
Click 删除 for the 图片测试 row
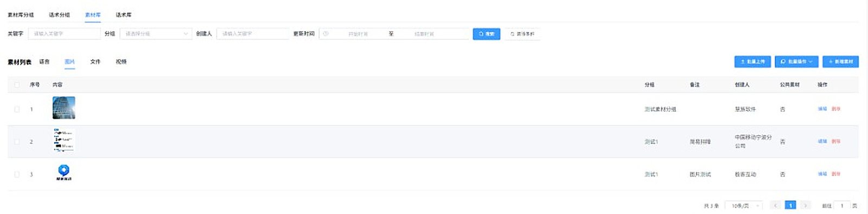836,174
